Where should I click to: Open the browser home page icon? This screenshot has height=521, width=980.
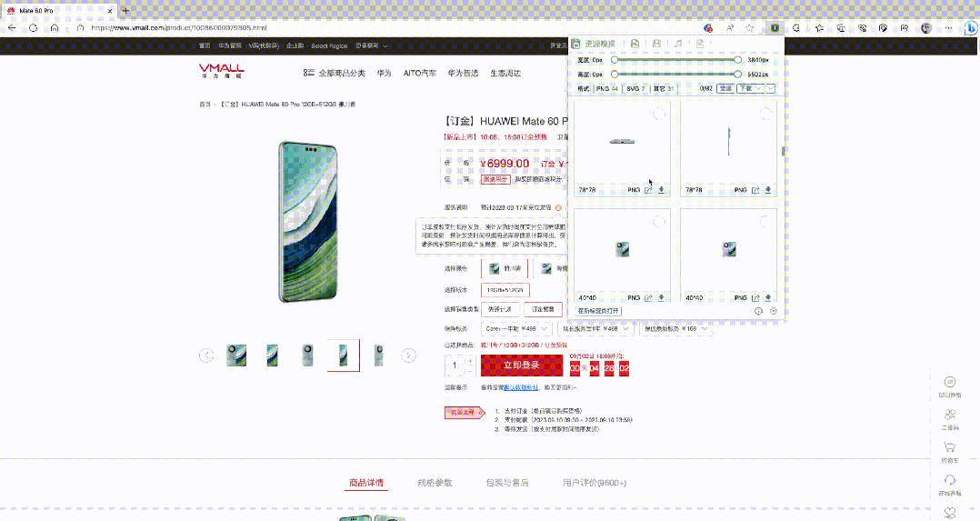tap(55, 28)
